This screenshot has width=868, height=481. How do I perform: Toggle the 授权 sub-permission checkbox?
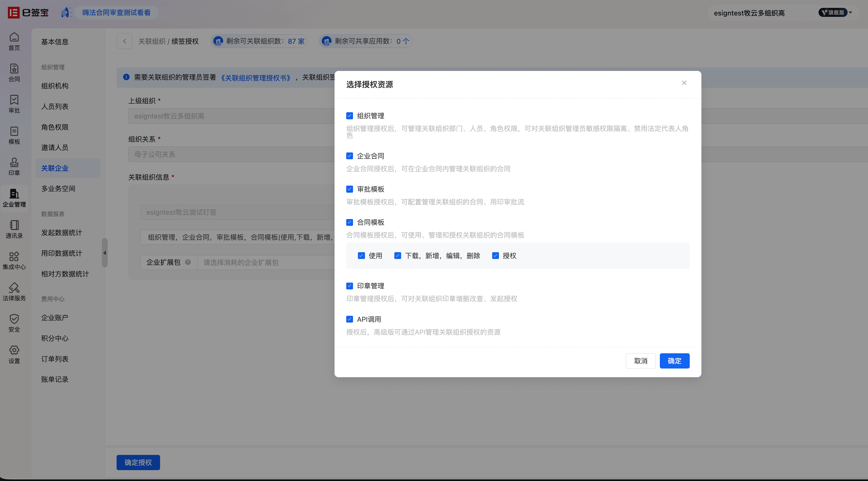[495, 256]
